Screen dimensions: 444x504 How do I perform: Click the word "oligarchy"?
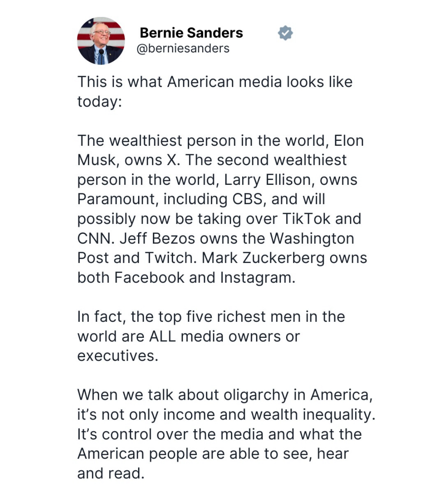pyautogui.click(x=256, y=395)
